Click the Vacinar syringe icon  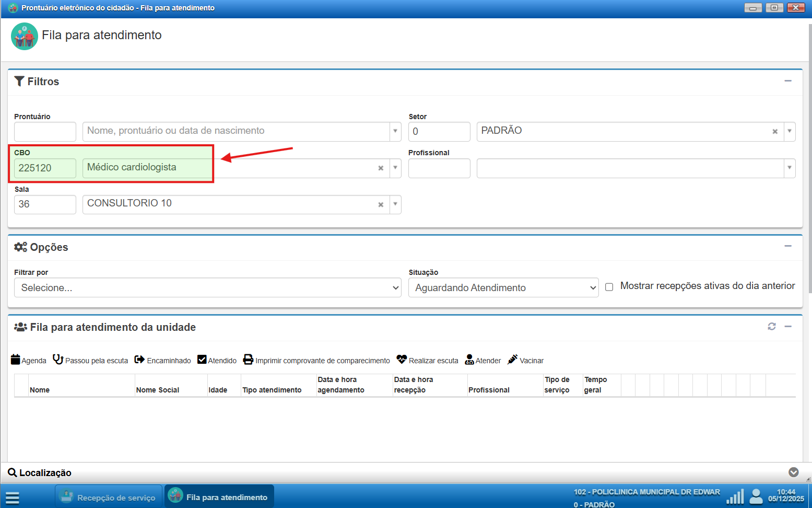click(x=513, y=360)
